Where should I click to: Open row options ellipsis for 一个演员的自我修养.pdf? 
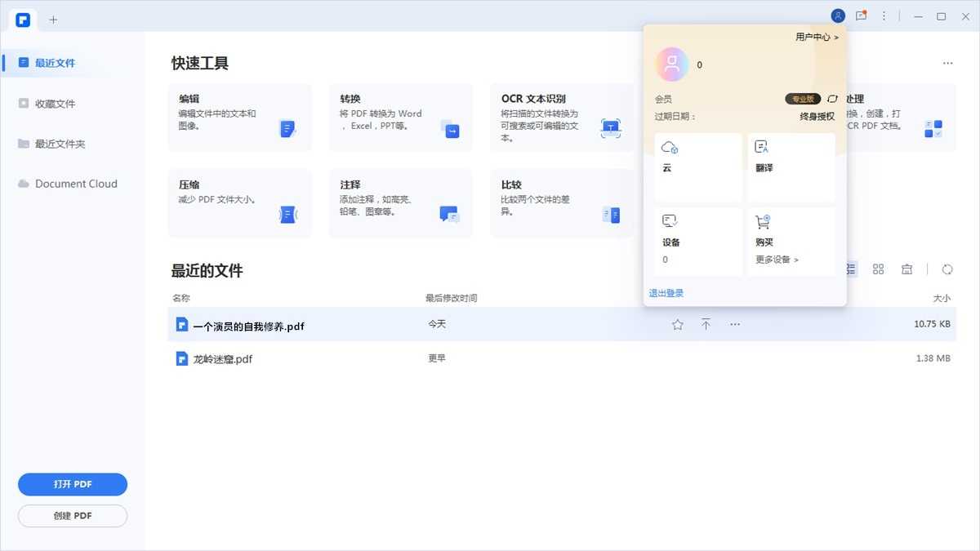[x=735, y=325]
